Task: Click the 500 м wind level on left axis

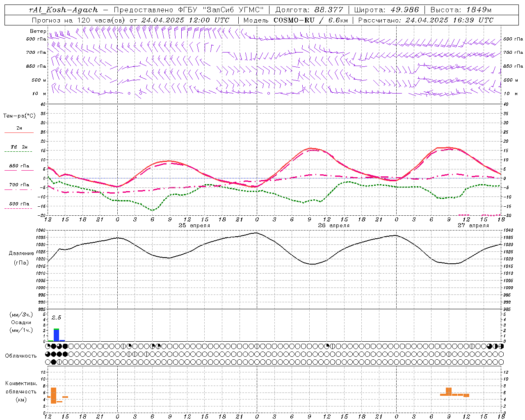Action: [39, 80]
